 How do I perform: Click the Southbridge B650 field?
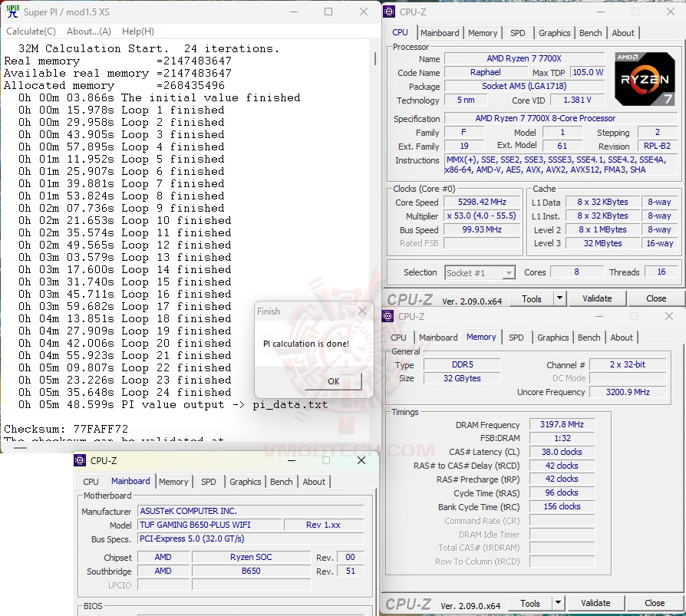(x=251, y=571)
